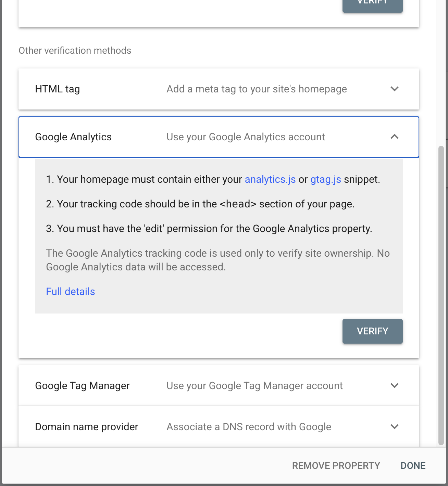Screen dimensions: 448x486
Task: Open the gtag.js link
Action: pos(326,179)
